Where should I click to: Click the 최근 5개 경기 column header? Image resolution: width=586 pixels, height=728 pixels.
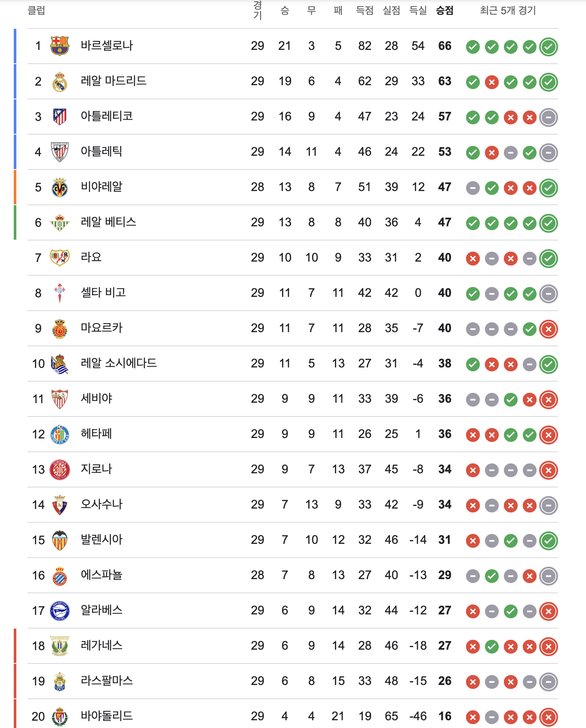pos(508,11)
